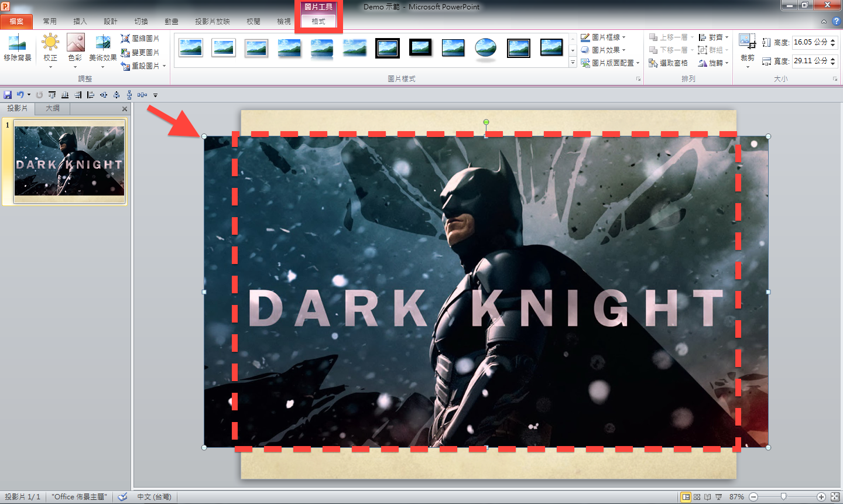The image size is (843, 504).
Task: Decrease the 寬度 width spinner
Action: [833, 64]
